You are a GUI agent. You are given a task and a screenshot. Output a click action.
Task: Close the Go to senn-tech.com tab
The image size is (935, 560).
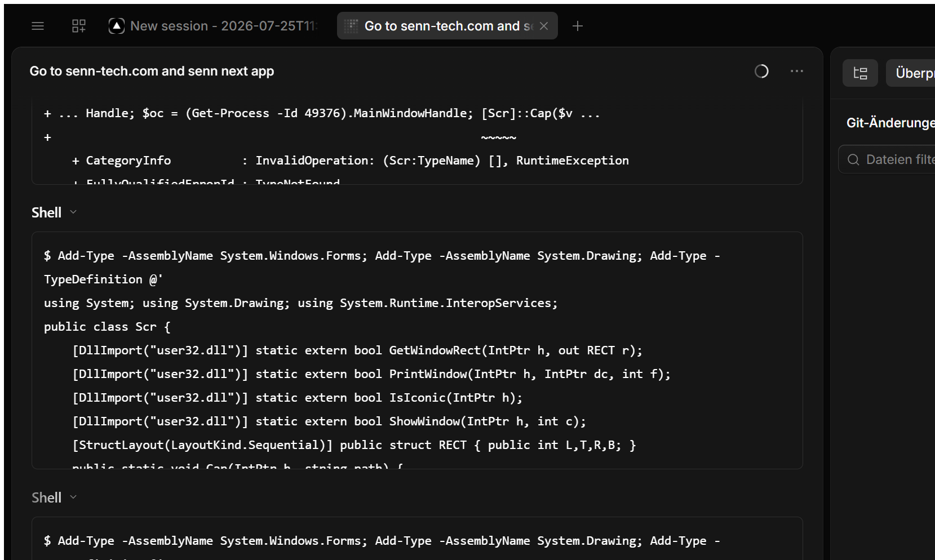coord(544,26)
